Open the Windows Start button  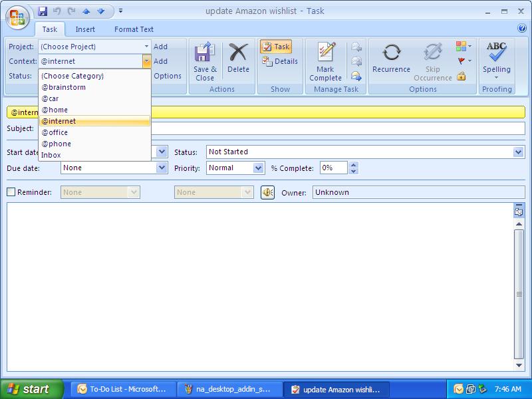pos(31,389)
